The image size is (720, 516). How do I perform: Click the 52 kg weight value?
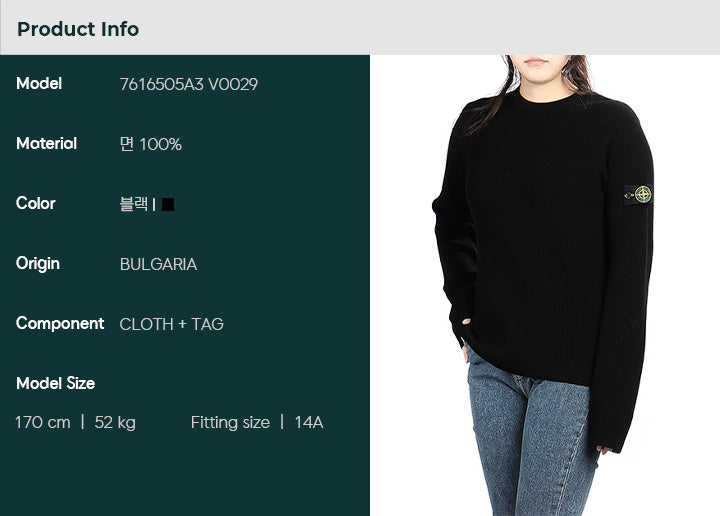pos(115,422)
